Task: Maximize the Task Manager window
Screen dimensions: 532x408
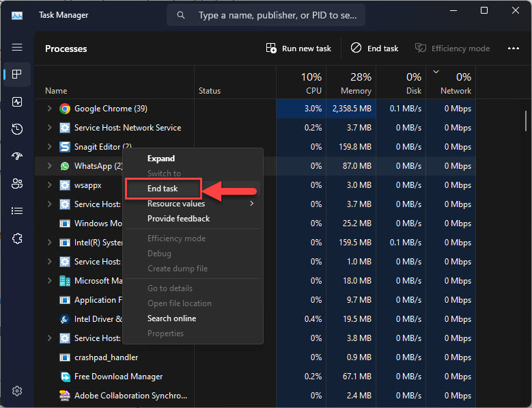Action: [x=484, y=10]
